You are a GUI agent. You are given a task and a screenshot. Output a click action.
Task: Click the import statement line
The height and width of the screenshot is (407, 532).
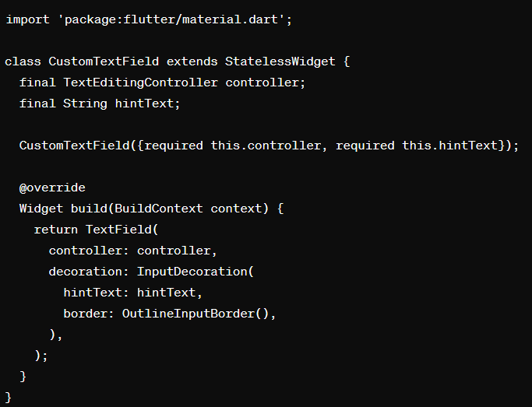click(x=149, y=19)
